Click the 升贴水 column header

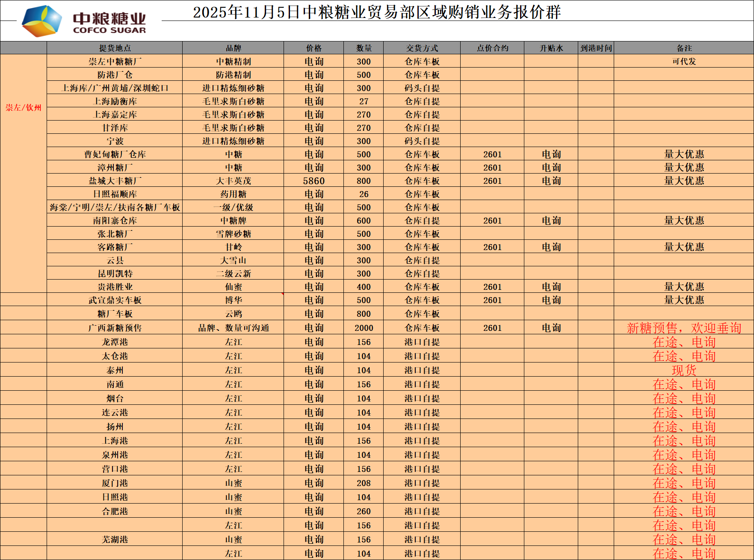551,48
